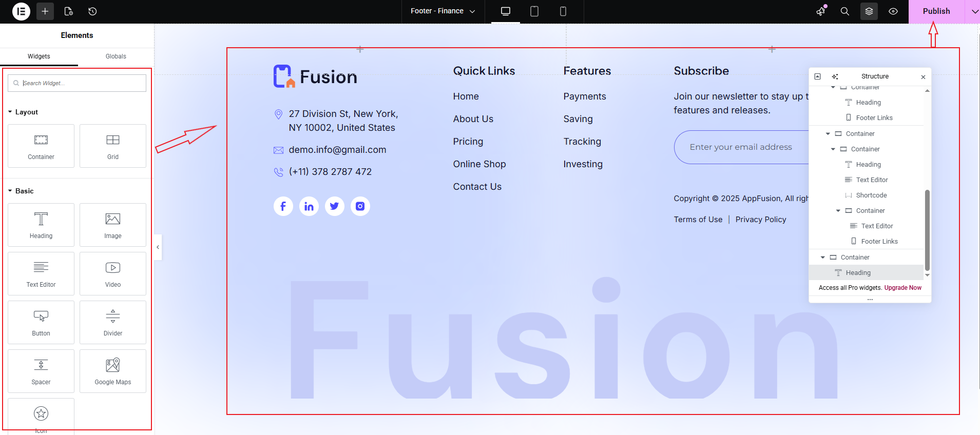Open the Elementor logo menu
The height and width of the screenshot is (435, 980).
21,11
